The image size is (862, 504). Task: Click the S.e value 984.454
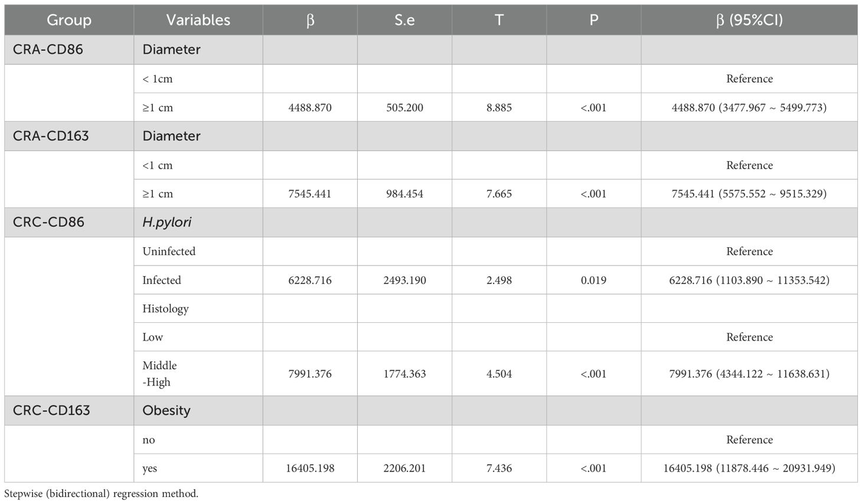(x=404, y=194)
